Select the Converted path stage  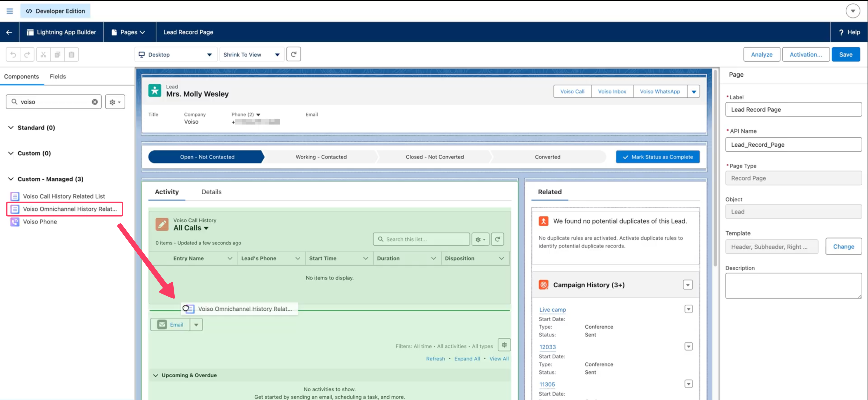point(548,157)
